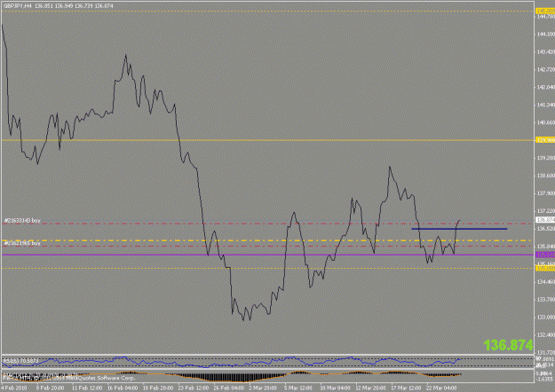
Task: Click the purple price tag on the price axis
Action: coord(545,255)
